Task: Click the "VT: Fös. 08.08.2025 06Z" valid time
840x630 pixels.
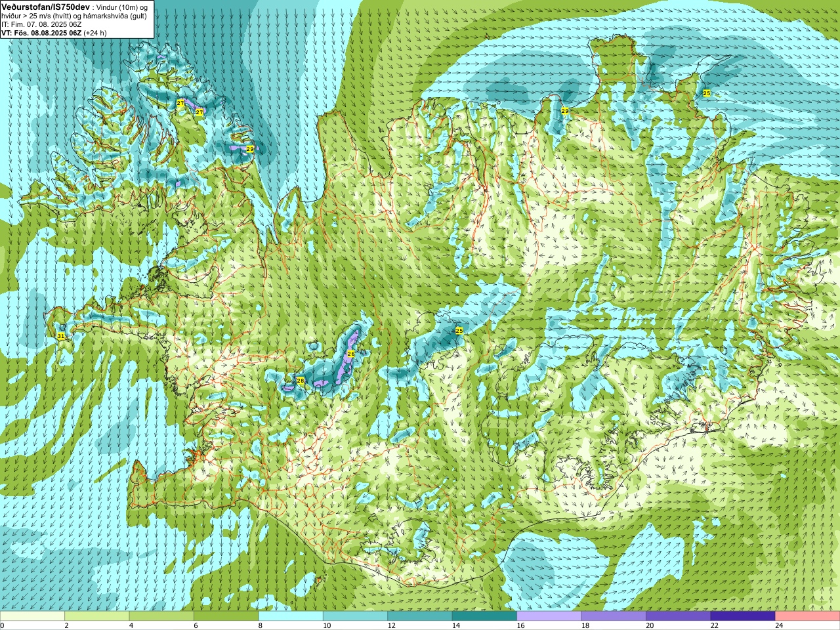Action: pyautogui.click(x=42, y=33)
